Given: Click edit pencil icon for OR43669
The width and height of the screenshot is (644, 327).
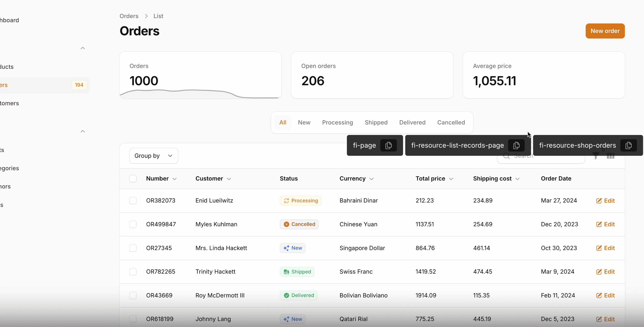Looking at the screenshot, I should tap(599, 296).
